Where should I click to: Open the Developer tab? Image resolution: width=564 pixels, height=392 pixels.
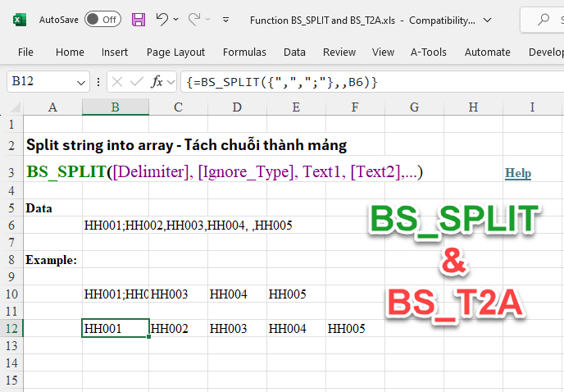(546, 52)
